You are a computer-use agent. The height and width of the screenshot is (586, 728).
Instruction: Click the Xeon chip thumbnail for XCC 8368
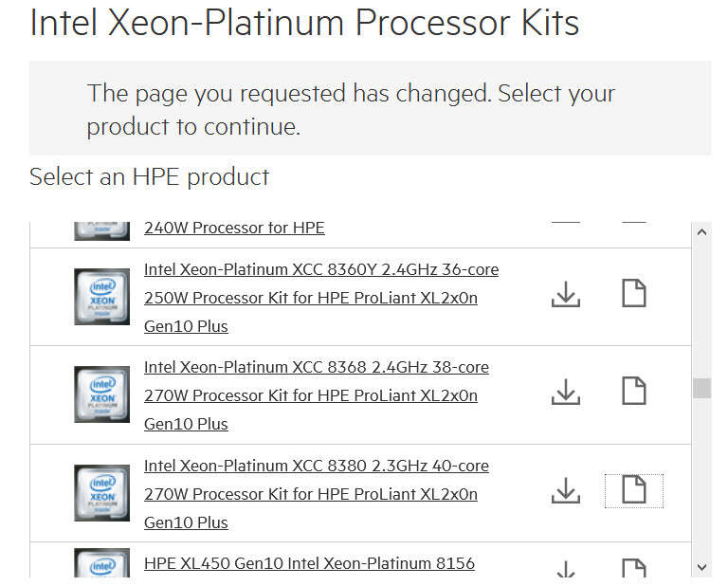101,394
